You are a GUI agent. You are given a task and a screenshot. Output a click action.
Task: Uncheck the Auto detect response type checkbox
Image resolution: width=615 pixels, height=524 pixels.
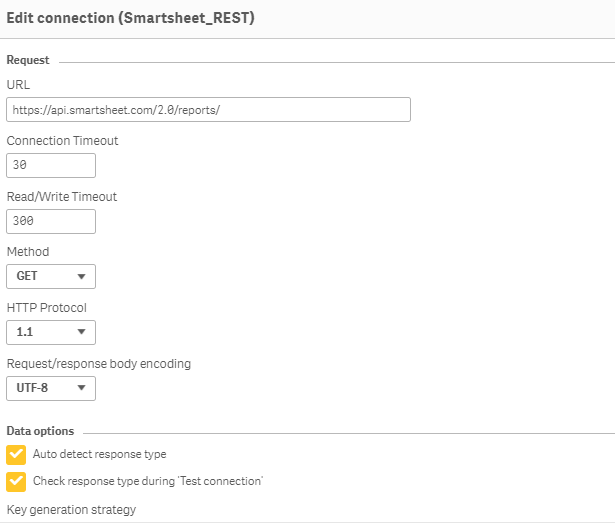[16, 455]
